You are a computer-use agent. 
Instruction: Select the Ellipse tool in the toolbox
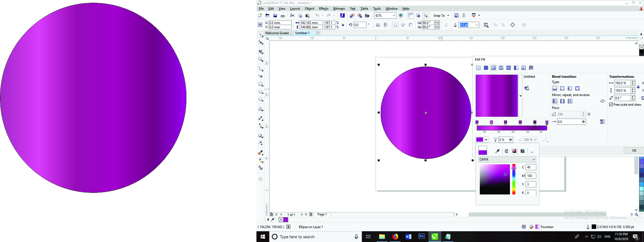coord(261,92)
